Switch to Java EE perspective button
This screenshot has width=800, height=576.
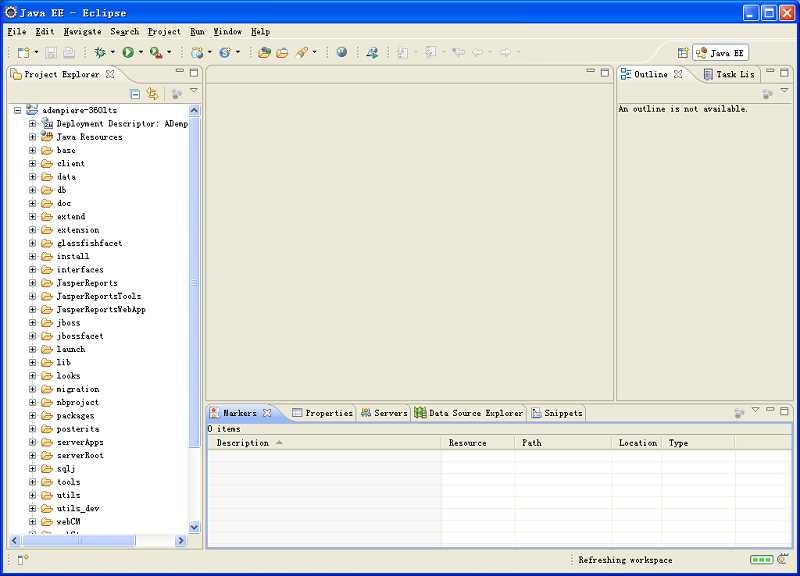tap(720, 53)
